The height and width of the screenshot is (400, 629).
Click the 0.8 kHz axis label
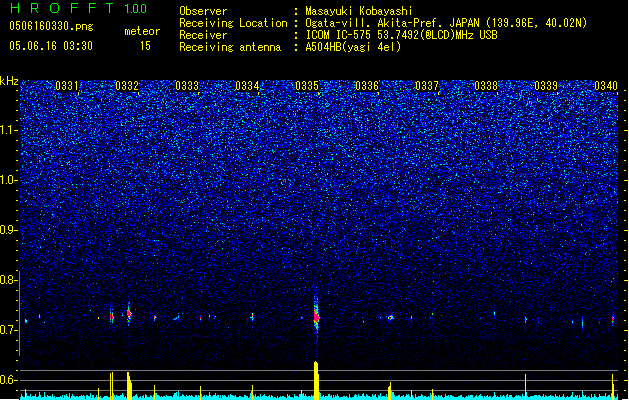(9, 280)
